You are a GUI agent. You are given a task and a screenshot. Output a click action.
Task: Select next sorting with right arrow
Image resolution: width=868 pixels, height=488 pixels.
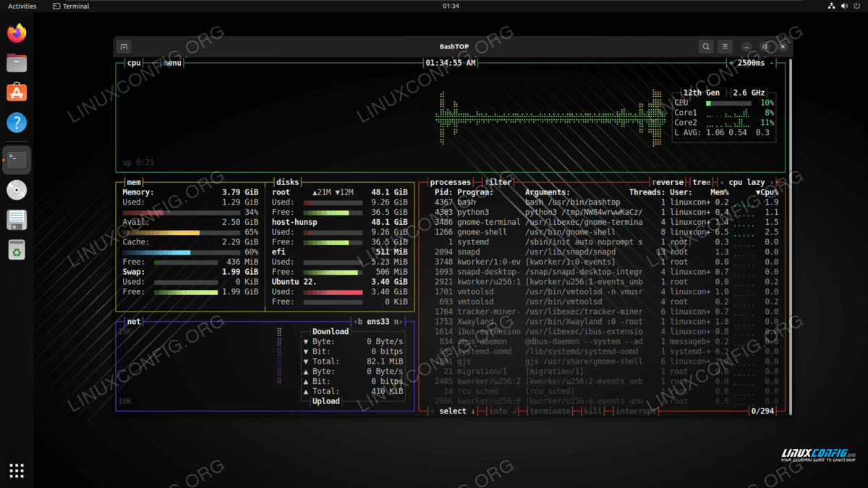point(772,183)
